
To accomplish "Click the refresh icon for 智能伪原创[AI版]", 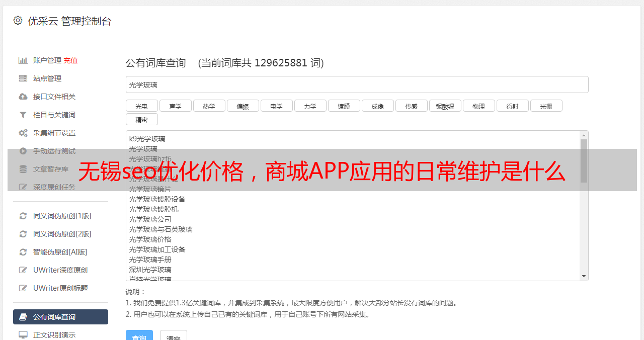I will pos(23,252).
